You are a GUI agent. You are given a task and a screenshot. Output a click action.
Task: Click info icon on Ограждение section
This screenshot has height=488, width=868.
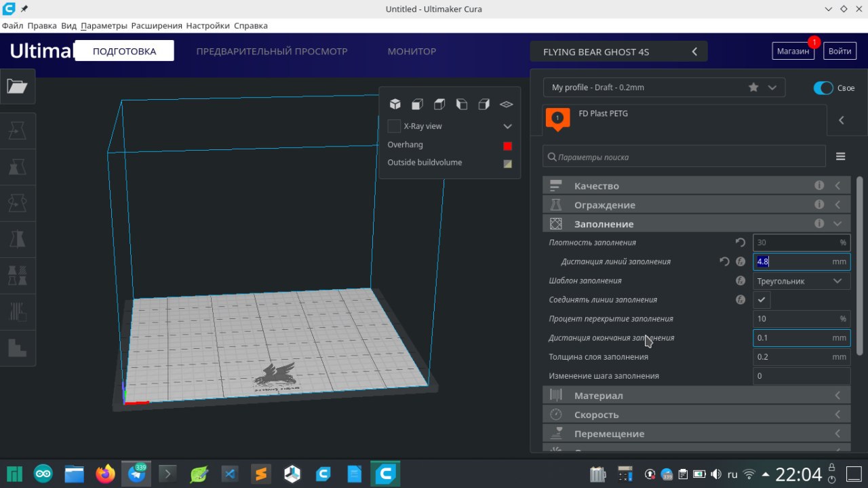[x=819, y=204]
